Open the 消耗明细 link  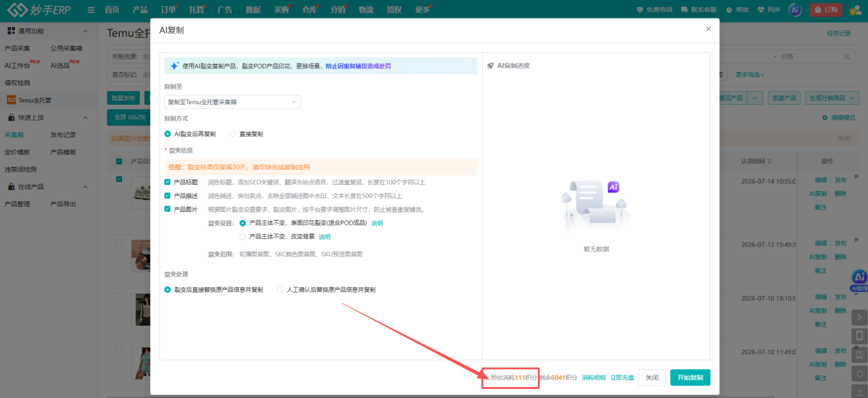pyautogui.click(x=593, y=377)
